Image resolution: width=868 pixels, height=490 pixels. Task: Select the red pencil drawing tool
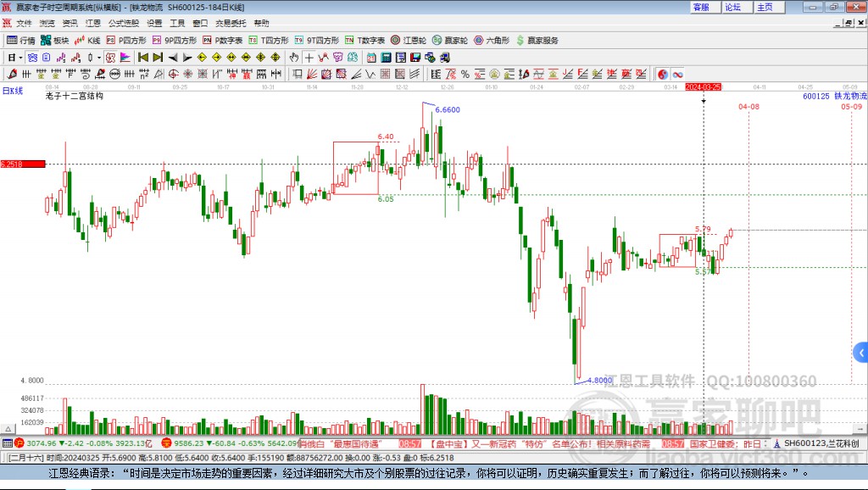tap(12, 75)
